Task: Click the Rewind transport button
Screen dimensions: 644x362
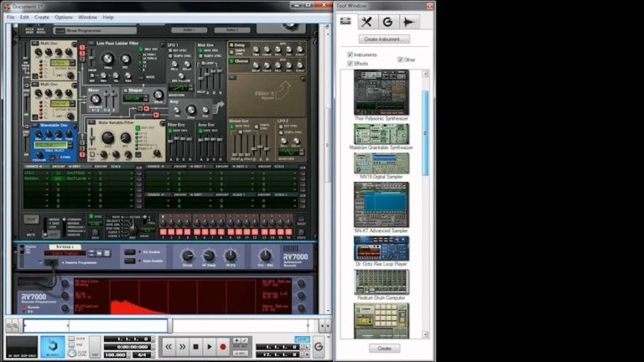Action: 169,346
